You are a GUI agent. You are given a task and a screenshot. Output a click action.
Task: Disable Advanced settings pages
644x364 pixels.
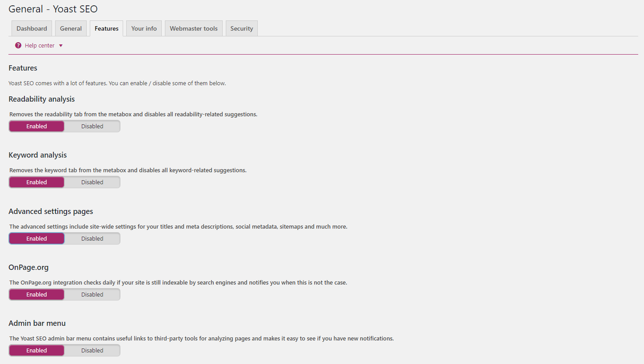pyautogui.click(x=92, y=238)
